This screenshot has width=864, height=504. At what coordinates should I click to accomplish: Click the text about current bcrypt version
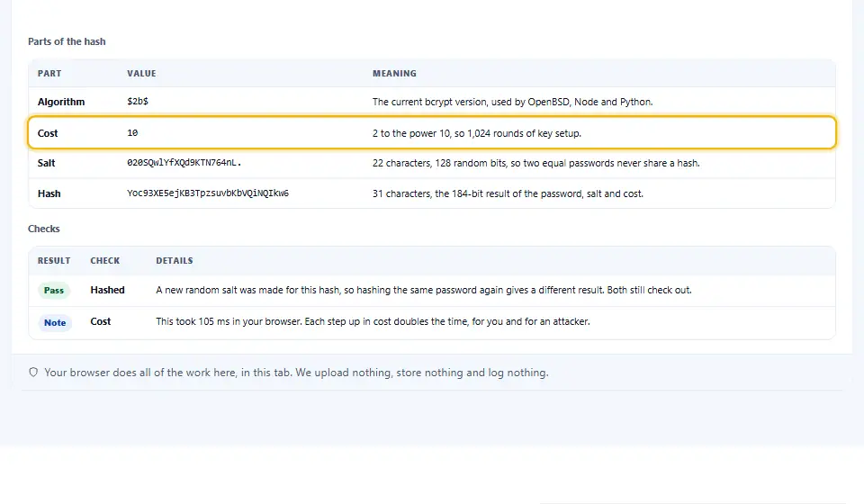(512, 102)
